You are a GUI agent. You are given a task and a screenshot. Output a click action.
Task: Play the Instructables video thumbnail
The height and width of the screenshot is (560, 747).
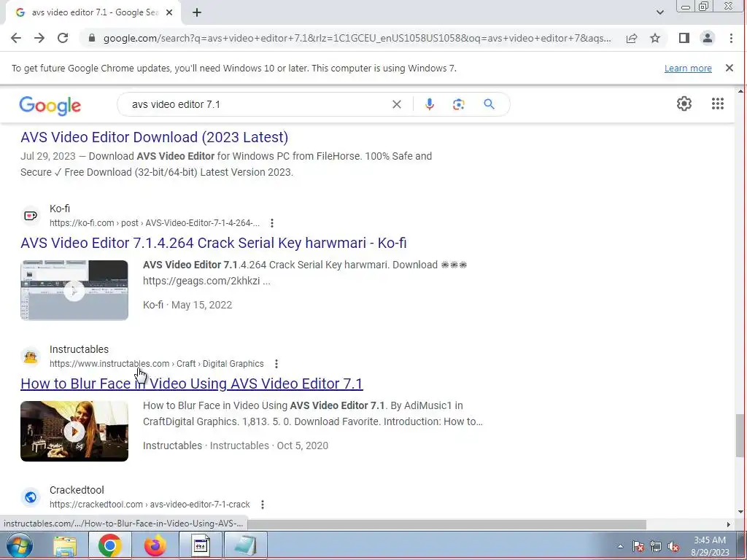(x=74, y=432)
